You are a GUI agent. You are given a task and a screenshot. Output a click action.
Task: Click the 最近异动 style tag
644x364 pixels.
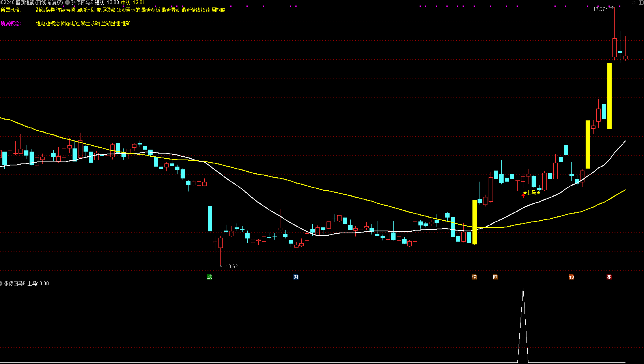click(171, 10)
